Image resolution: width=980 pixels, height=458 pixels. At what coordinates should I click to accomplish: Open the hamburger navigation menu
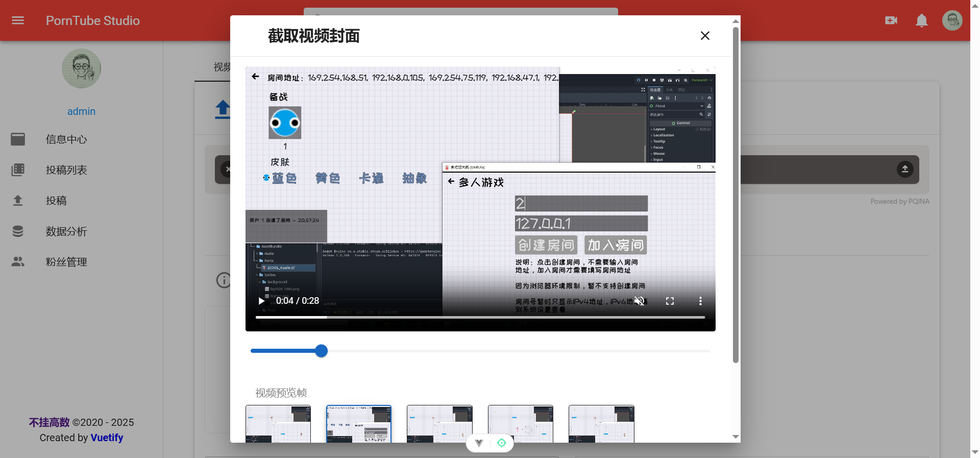click(x=18, y=20)
